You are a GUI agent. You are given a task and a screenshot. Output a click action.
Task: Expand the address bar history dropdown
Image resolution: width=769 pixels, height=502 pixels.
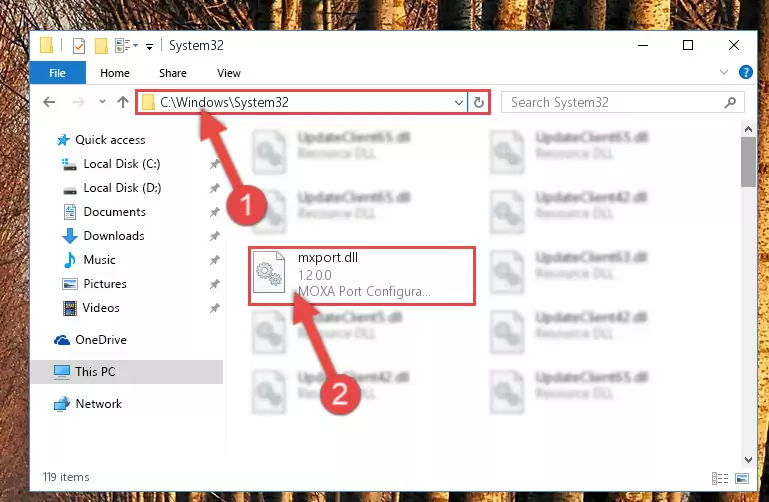point(459,102)
